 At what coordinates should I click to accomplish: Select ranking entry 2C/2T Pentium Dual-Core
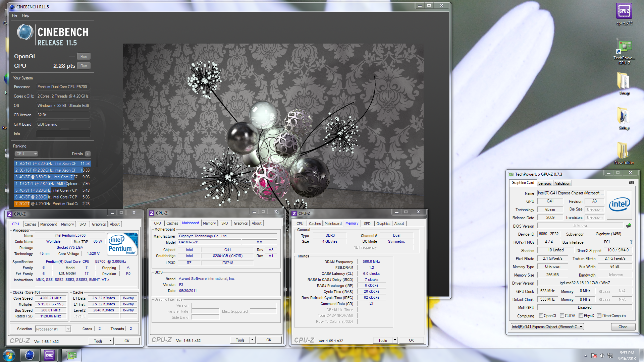tap(52, 204)
